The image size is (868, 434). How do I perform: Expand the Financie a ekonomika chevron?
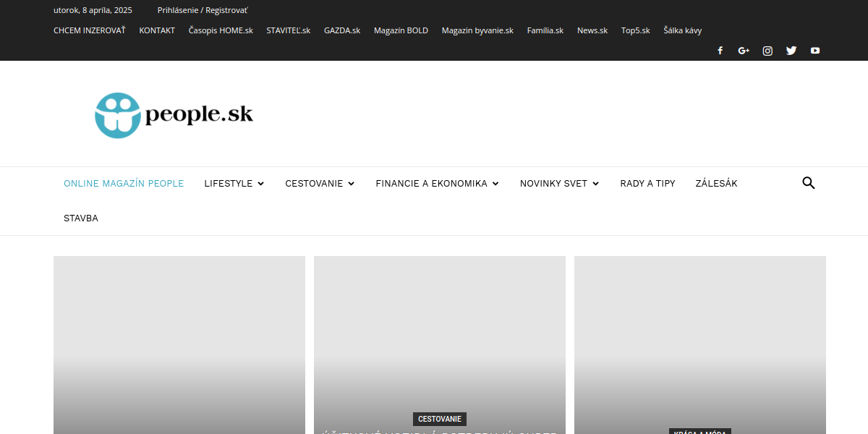[x=495, y=184]
